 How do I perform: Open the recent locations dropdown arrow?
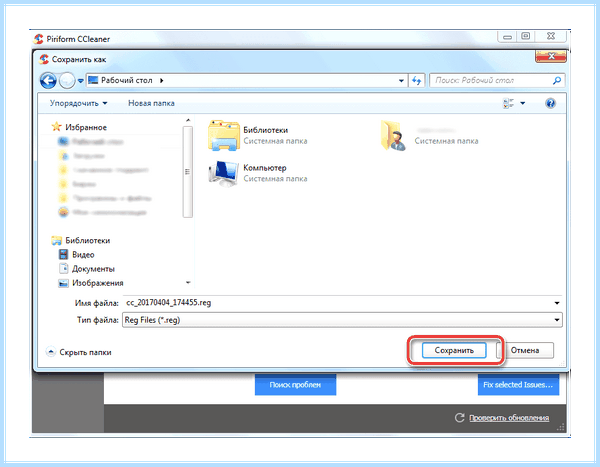click(80, 81)
